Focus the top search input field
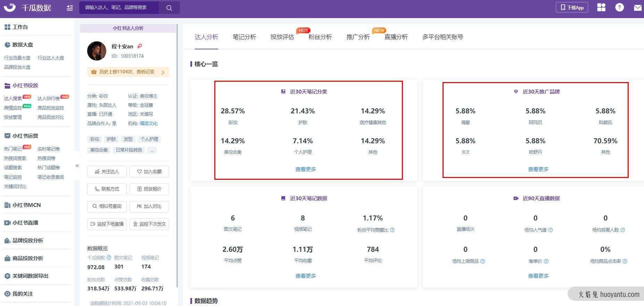 [119, 8]
